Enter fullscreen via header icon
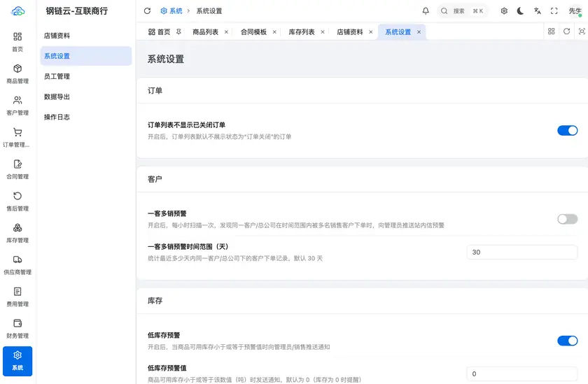The height and width of the screenshot is (384, 588). [x=554, y=11]
